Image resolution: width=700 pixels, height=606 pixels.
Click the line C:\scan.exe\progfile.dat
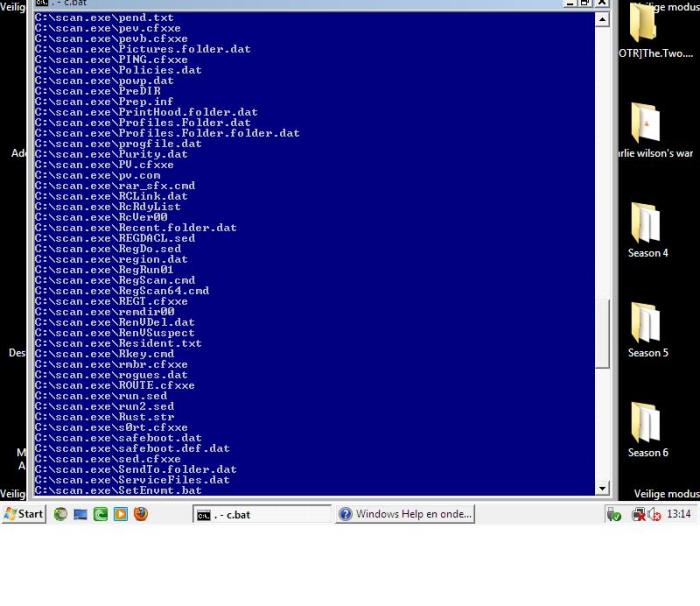pos(118,144)
